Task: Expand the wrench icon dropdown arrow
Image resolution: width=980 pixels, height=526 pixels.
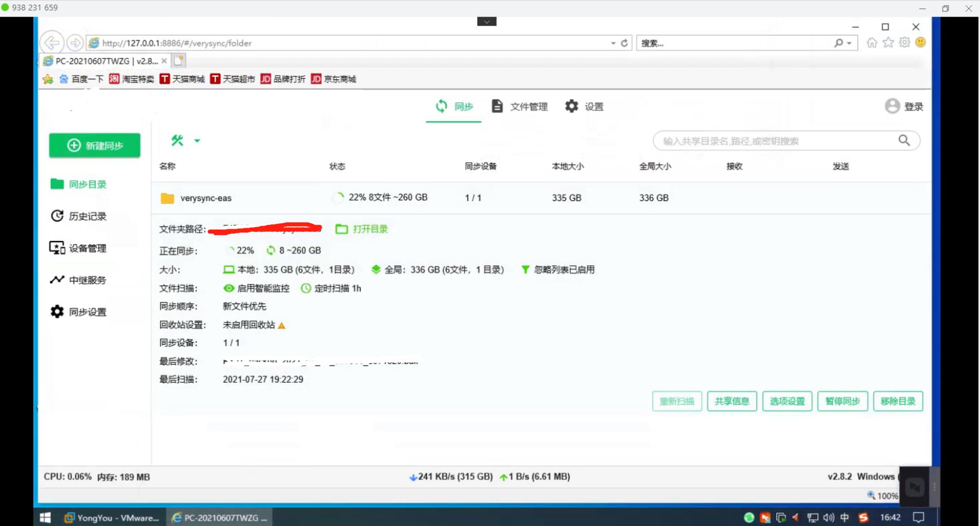Action: 196,140
